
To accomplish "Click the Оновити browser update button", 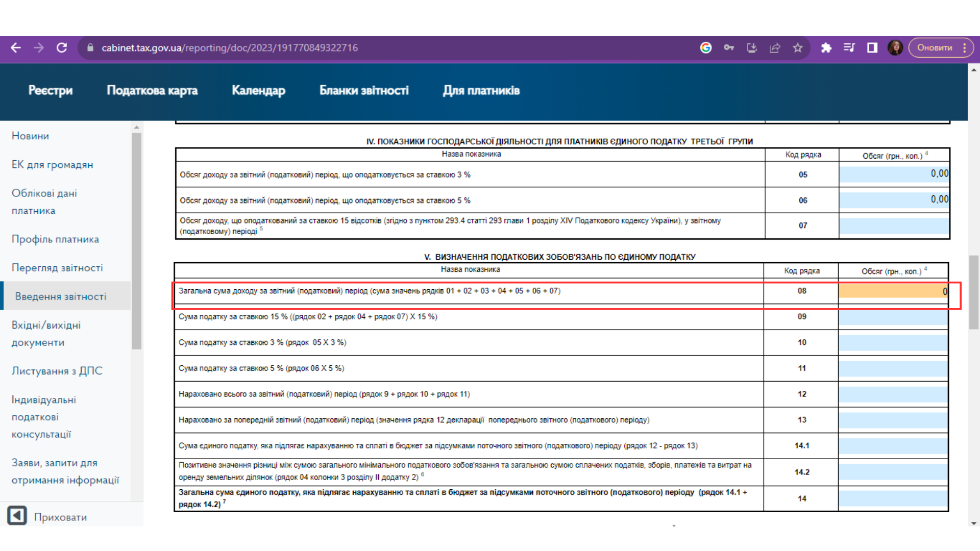I will [x=935, y=48].
